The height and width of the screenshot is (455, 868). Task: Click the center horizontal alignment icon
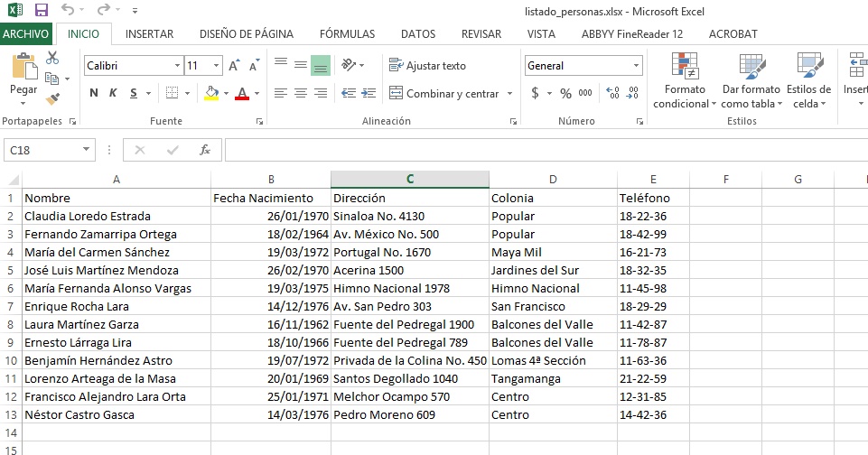point(300,93)
